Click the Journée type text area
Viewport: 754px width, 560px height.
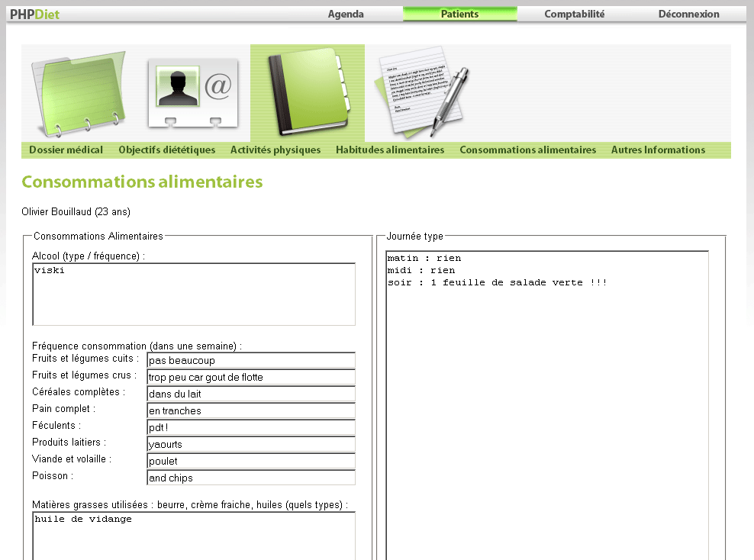coord(547,404)
